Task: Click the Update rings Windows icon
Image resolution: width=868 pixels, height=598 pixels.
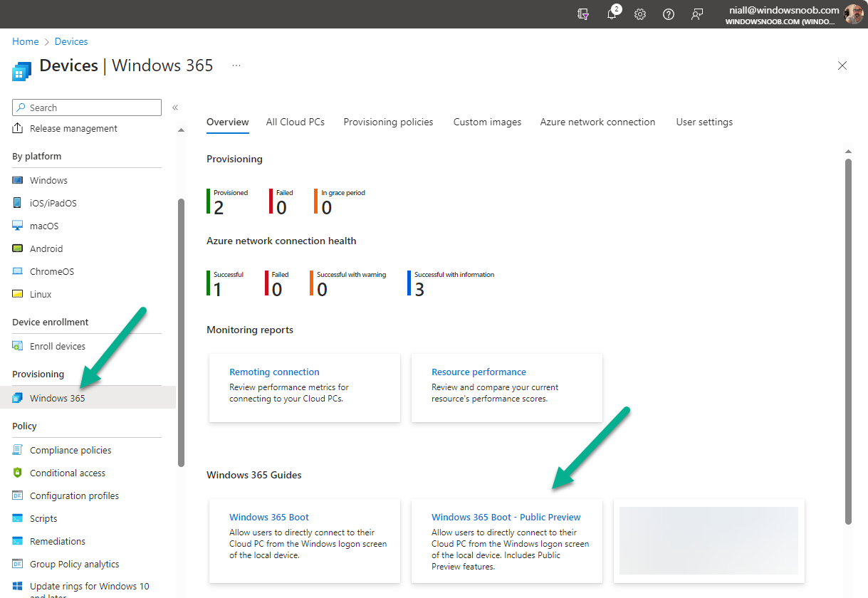Action: (18, 587)
